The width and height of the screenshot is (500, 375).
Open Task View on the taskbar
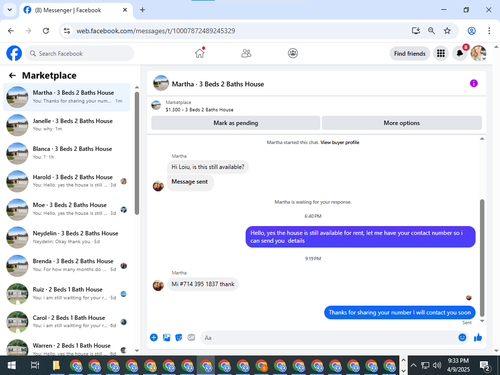point(35,365)
